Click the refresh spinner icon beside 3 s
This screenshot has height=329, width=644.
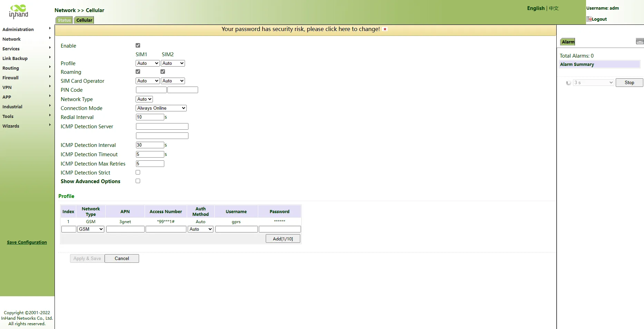click(x=568, y=83)
